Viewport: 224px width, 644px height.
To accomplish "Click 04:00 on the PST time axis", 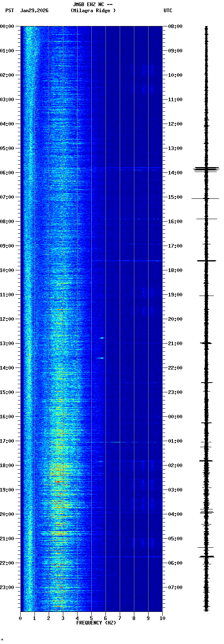I will click(x=7, y=124).
